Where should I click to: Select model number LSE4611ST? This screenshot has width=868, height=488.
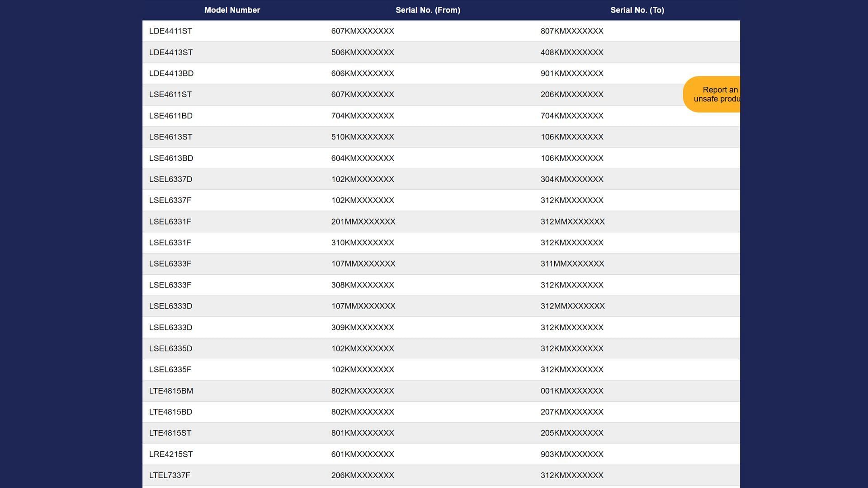(x=170, y=94)
